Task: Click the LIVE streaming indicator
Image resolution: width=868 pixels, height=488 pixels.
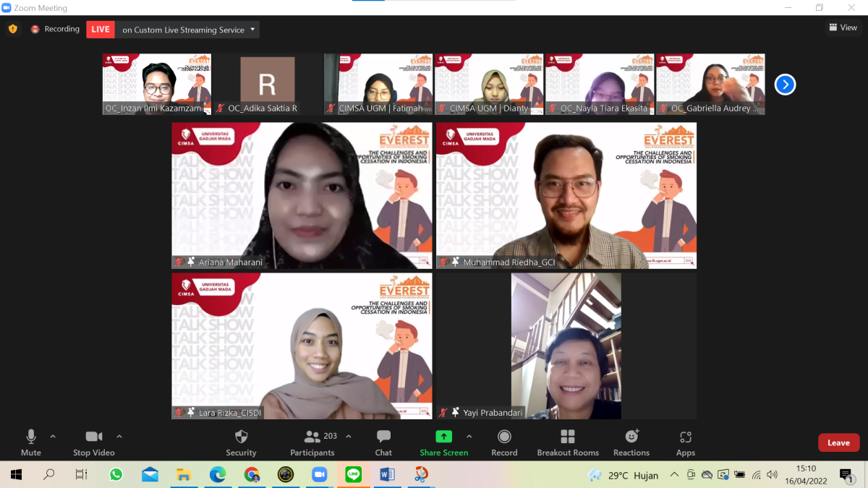Action: (x=100, y=30)
